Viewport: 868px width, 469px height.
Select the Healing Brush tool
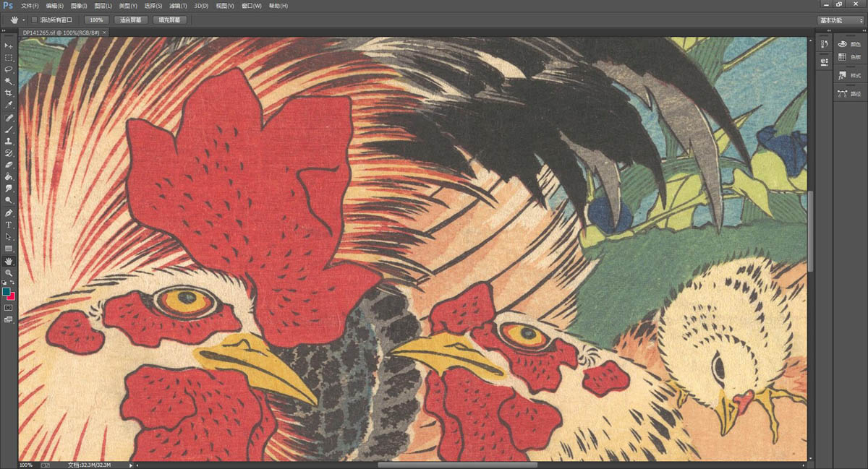(x=9, y=117)
